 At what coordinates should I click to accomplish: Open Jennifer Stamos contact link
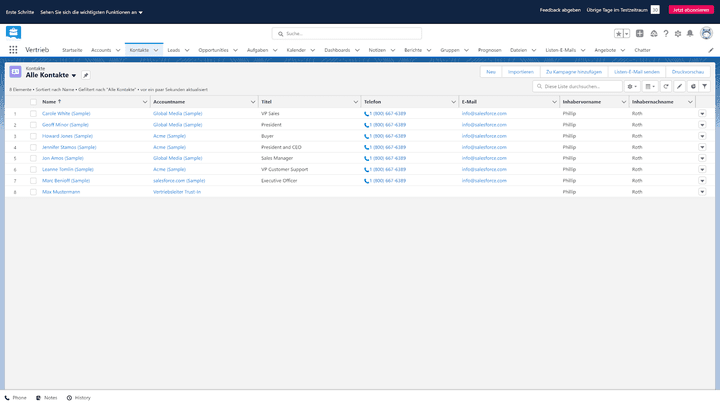(69, 147)
